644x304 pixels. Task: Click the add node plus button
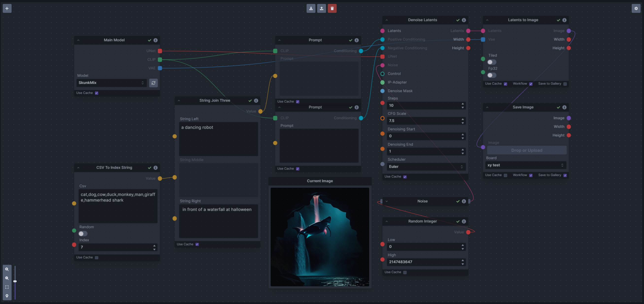coord(7,8)
